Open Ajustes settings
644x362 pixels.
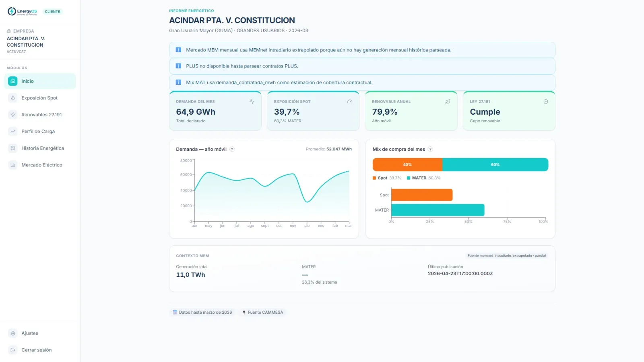click(40, 333)
